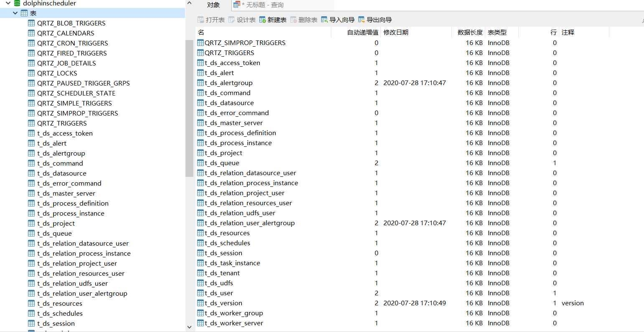Select QRTZ_LOCKS icon in tree
Screen dimensions: 644x332
[31, 73]
